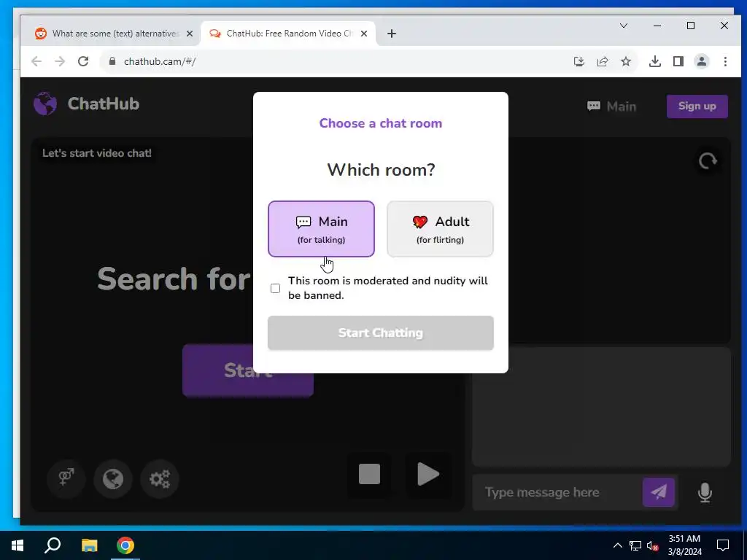Select the Main room for talking
The width and height of the screenshot is (747, 560).
(x=321, y=229)
